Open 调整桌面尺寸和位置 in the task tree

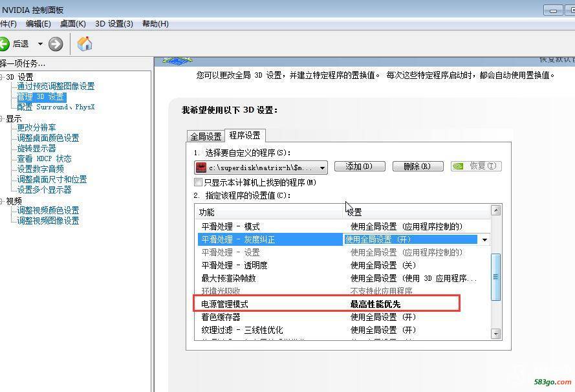tap(52, 179)
